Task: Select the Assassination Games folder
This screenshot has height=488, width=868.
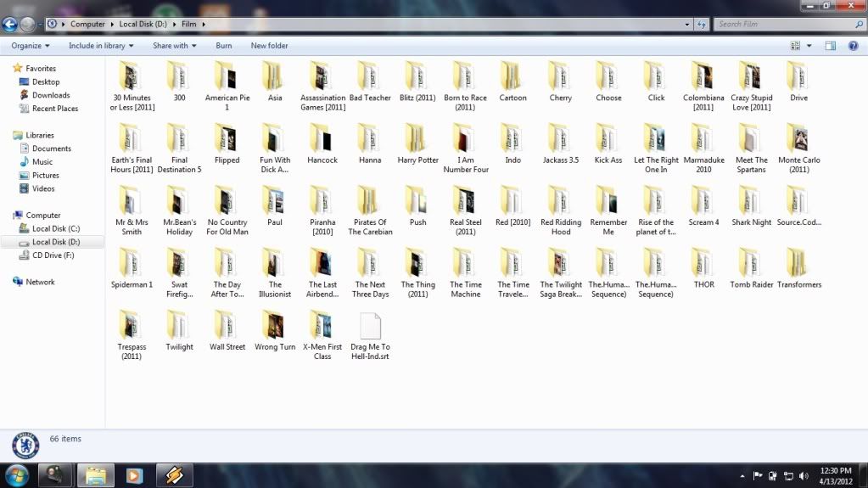Action: (322, 86)
